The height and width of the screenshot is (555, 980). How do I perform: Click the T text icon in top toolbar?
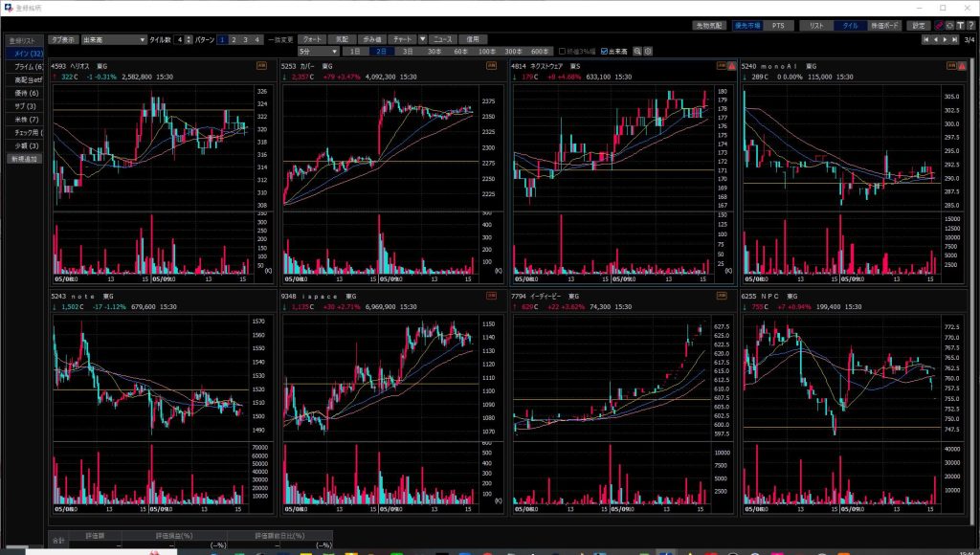(960, 26)
